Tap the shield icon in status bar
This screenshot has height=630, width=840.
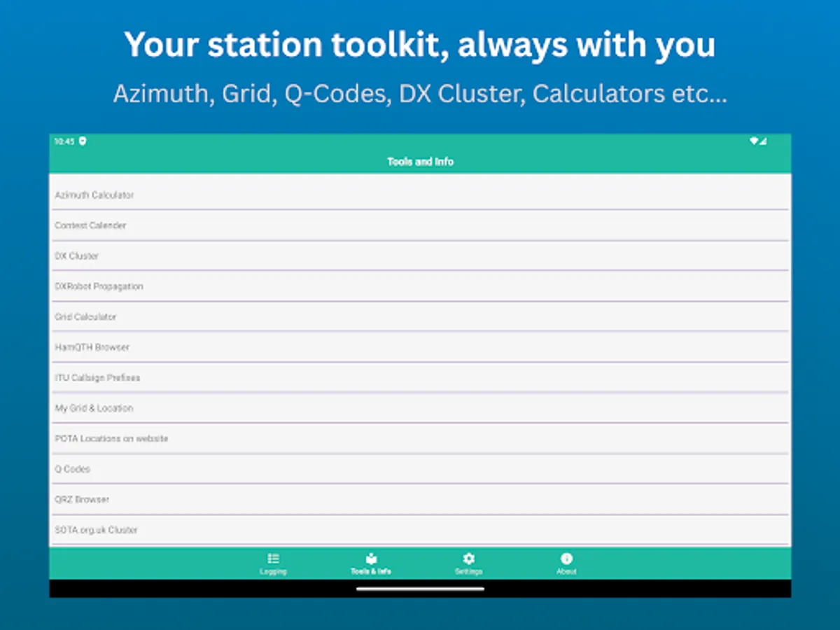coord(83,141)
